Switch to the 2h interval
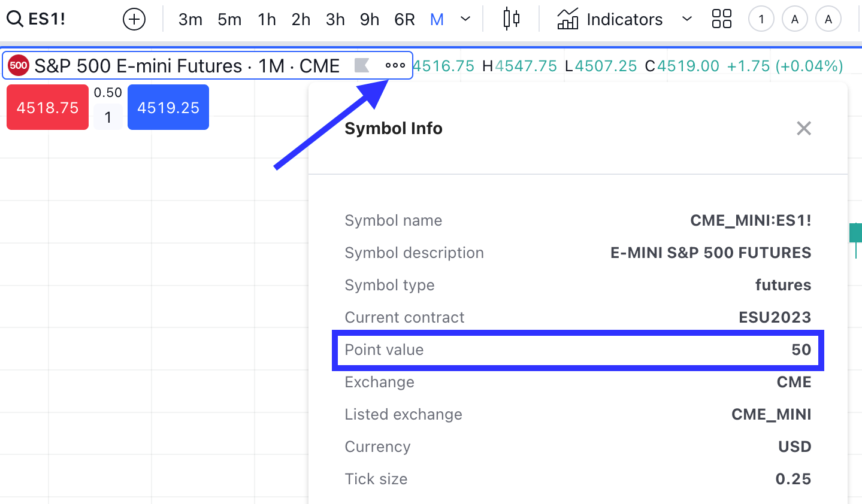 [301, 20]
